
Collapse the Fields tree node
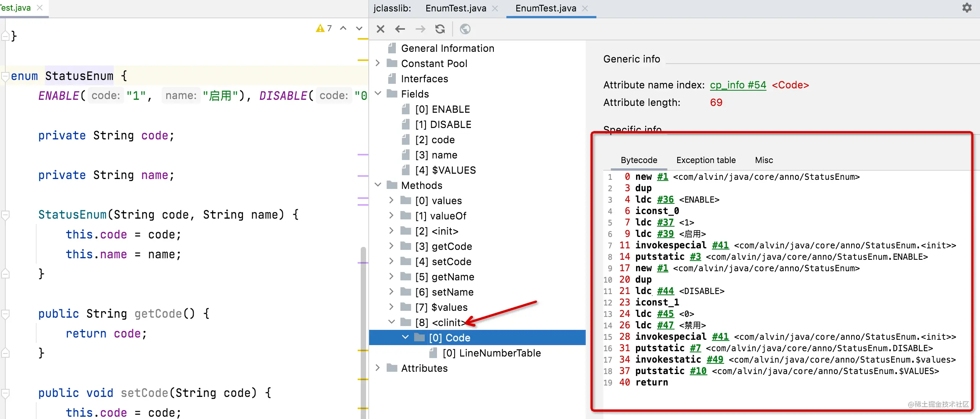pyautogui.click(x=378, y=94)
